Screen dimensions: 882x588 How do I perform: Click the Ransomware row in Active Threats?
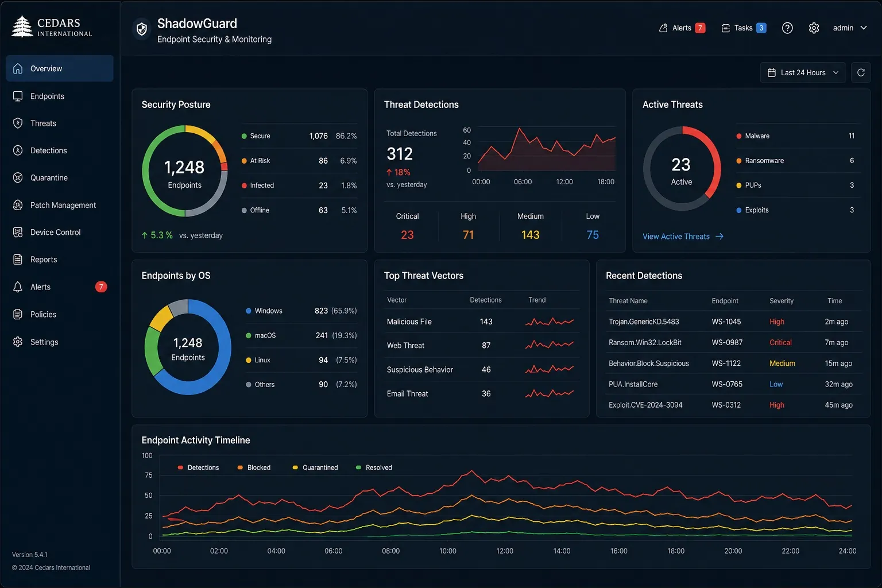(x=798, y=161)
